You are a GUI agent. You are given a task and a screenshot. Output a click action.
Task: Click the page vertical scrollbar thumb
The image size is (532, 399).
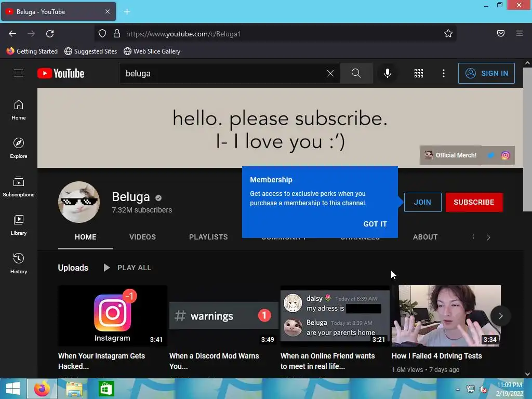[x=527, y=139]
